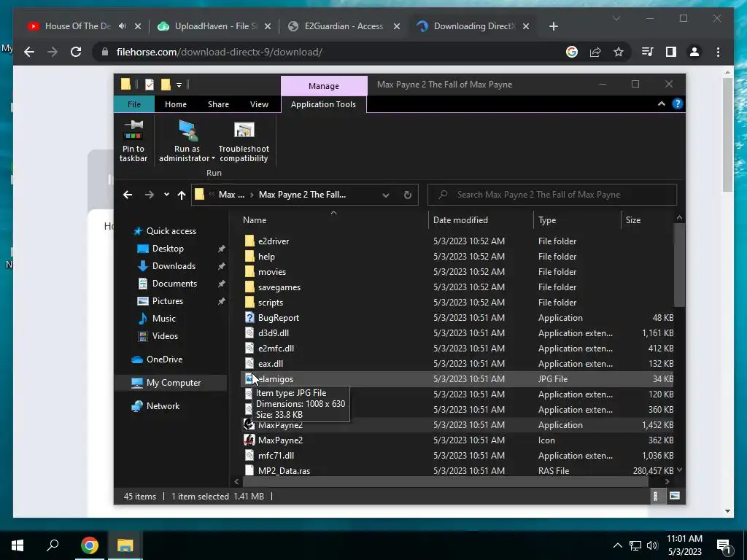Open Downloads in Quick access

click(x=174, y=266)
